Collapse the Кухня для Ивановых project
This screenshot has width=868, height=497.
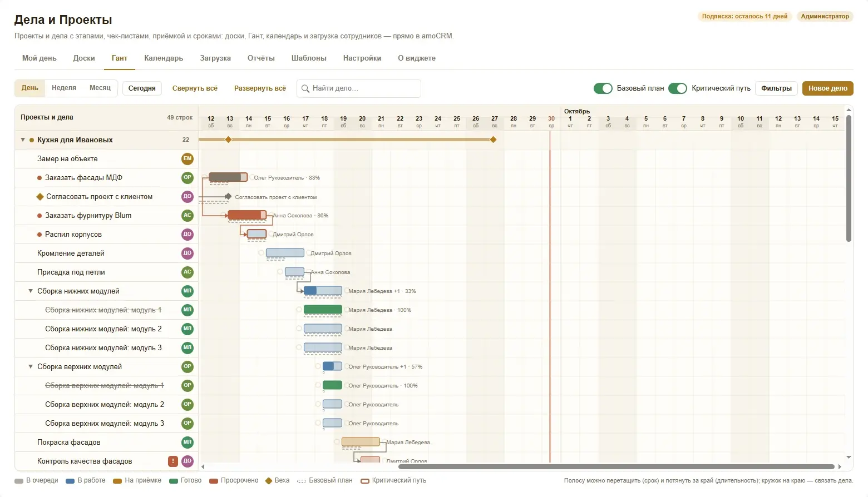pyautogui.click(x=23, y=140)
